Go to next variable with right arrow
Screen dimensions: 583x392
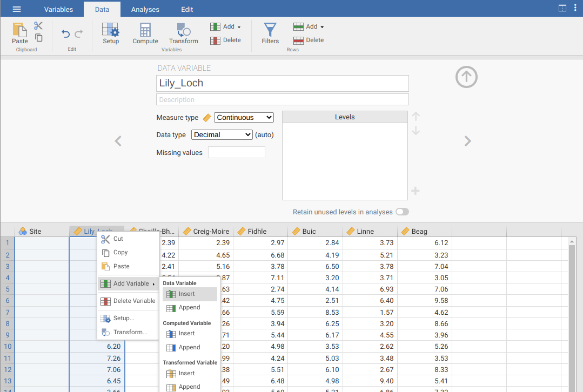point(468,141)
